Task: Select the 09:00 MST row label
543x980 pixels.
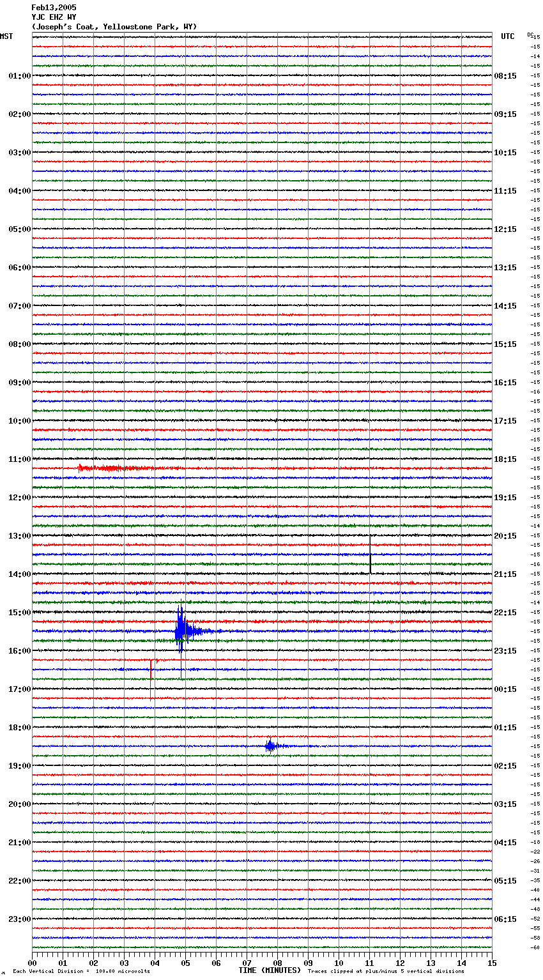Action: click(19, 383)
